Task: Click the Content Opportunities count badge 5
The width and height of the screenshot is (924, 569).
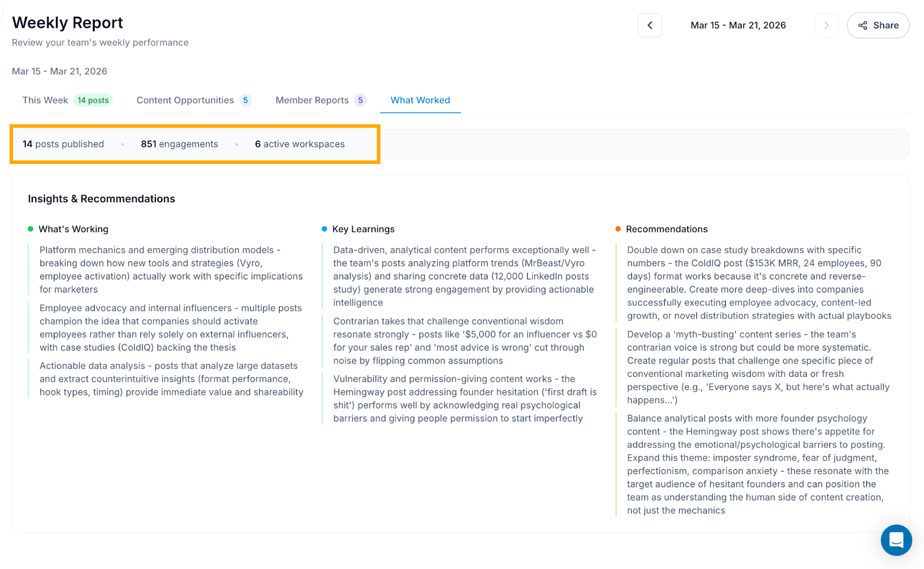Action: [245, 100]
